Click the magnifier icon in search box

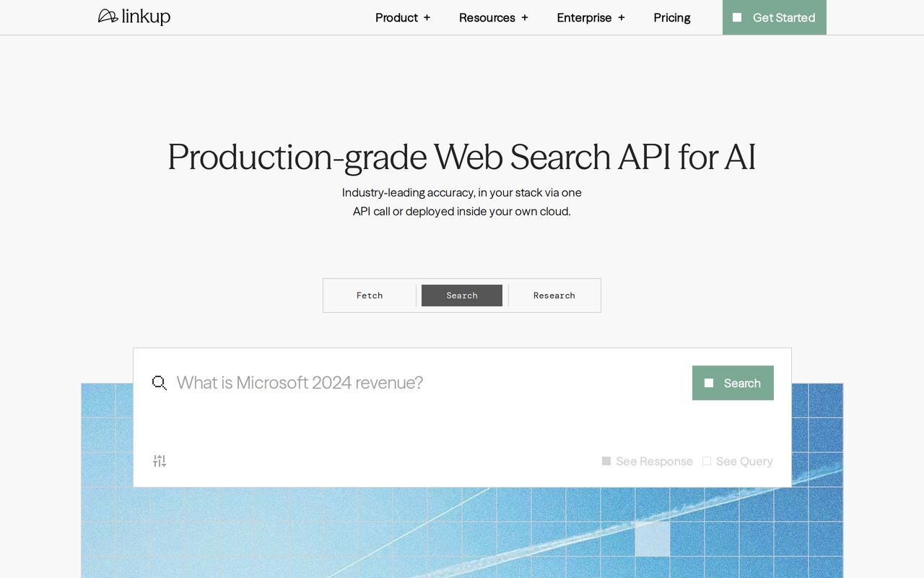click(160, 383)
